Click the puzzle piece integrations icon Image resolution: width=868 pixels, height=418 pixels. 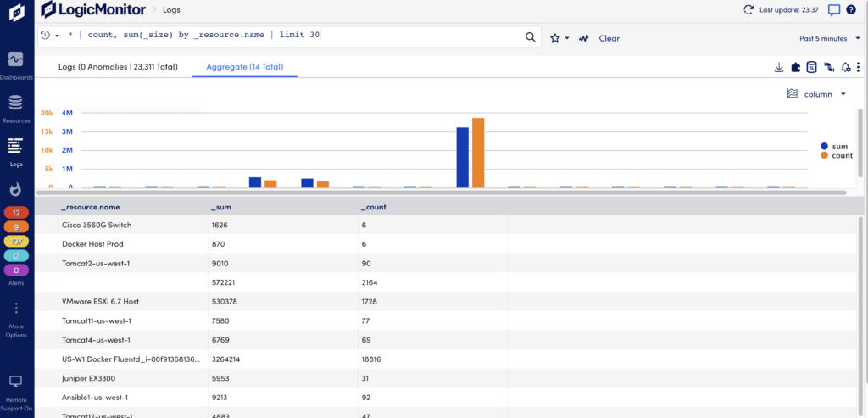click(795, 67)
